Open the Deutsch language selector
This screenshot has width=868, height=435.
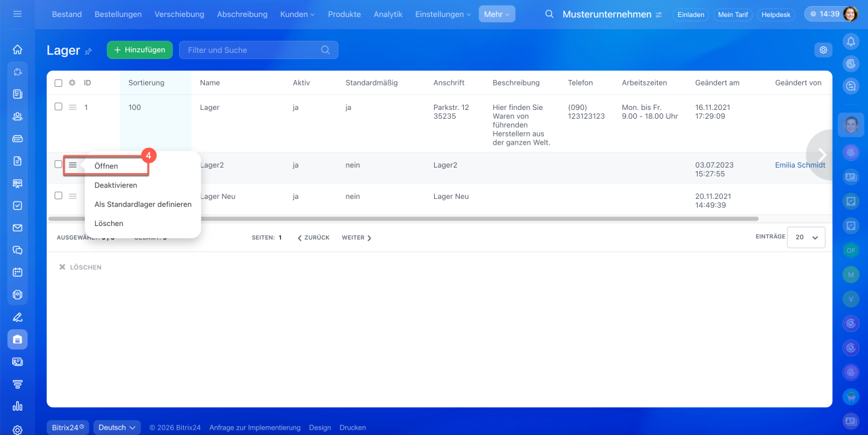click(117, 427)
